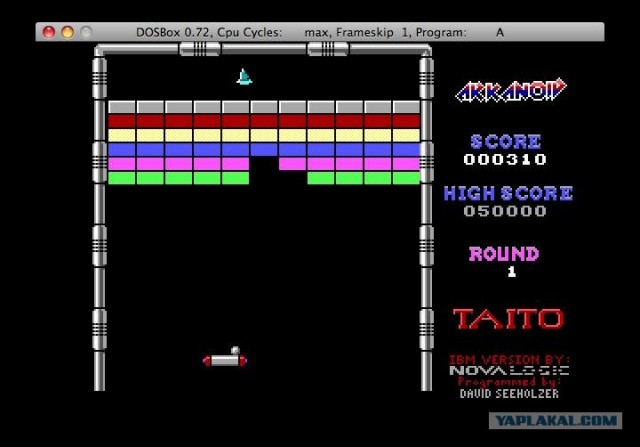
Task: Click the score value 000310
Action: pos(505,159)
